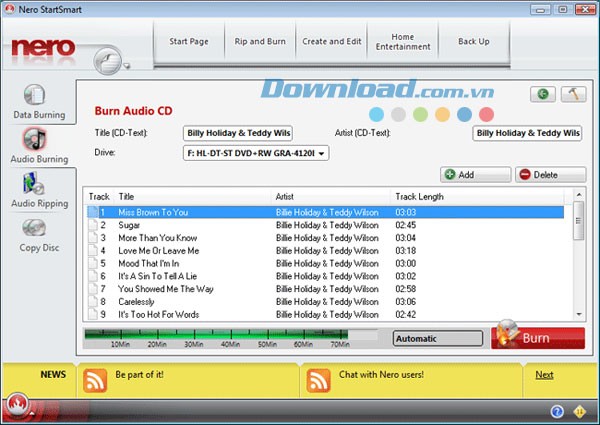Open the Data Burning section
The width and height of the screenshot is (600, 425).
38,102
